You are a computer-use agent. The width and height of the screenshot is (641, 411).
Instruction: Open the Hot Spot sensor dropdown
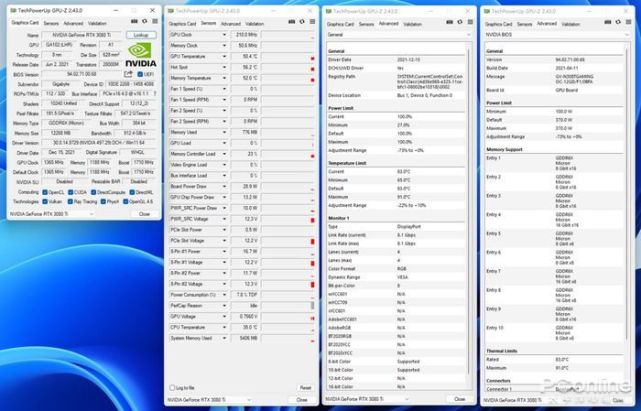pyautogui.click(x=224, y=67)
